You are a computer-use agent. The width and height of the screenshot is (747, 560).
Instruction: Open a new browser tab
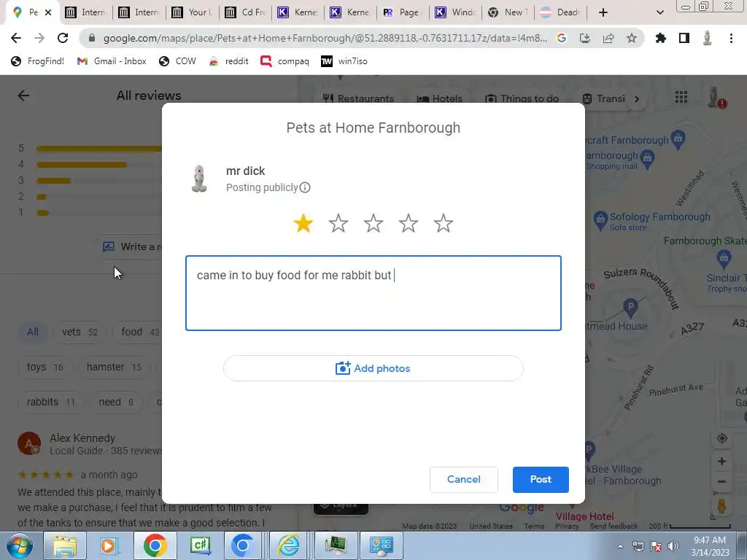[603, 12]
